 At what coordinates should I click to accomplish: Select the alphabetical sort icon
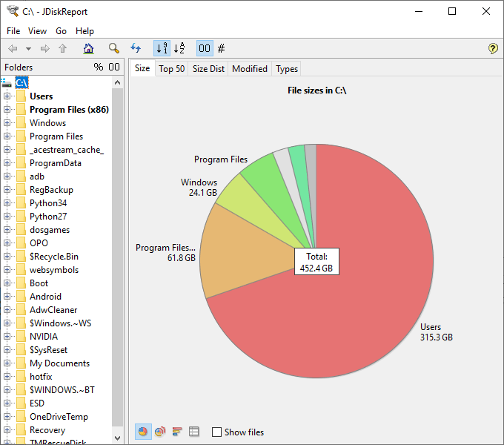pyautogui.click(x=179, y=48)
